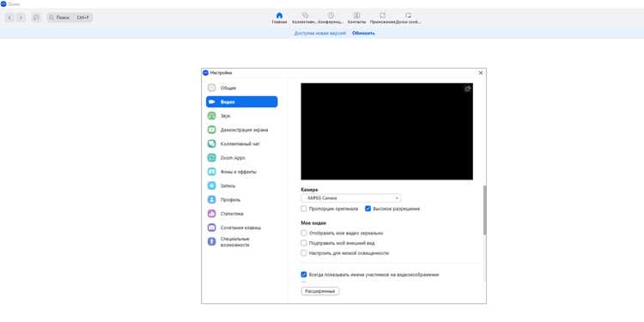The height and width of the screenshot is (322, 644).
Task: Select Общие in settings sidebar
Action: pyautogui.click(x=241, y=88)
